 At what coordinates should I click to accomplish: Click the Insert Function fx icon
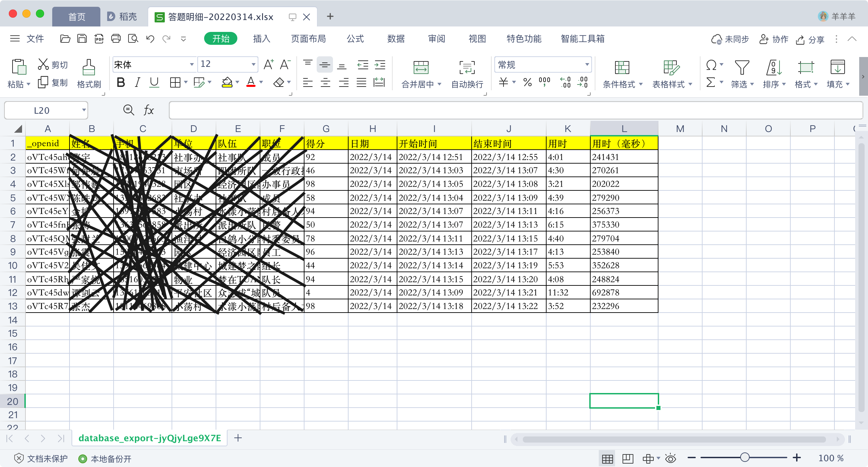pyautogui.click(x=149, y=110)
